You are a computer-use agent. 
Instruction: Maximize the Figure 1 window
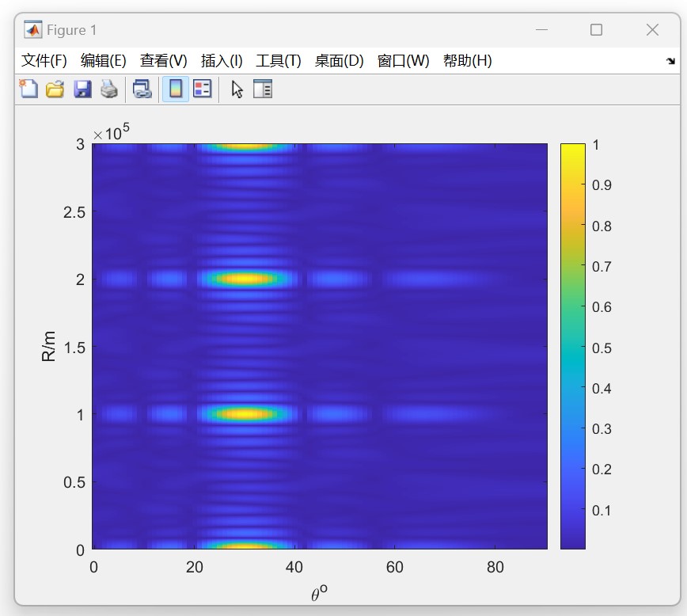596,30
